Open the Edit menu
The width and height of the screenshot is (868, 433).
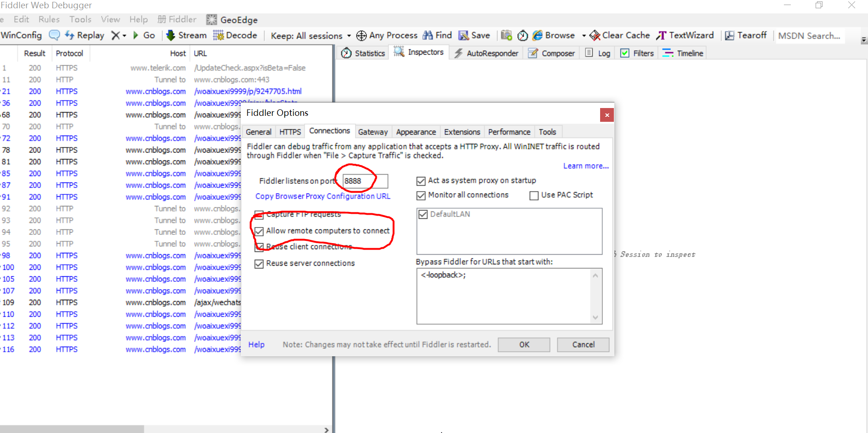21,19
